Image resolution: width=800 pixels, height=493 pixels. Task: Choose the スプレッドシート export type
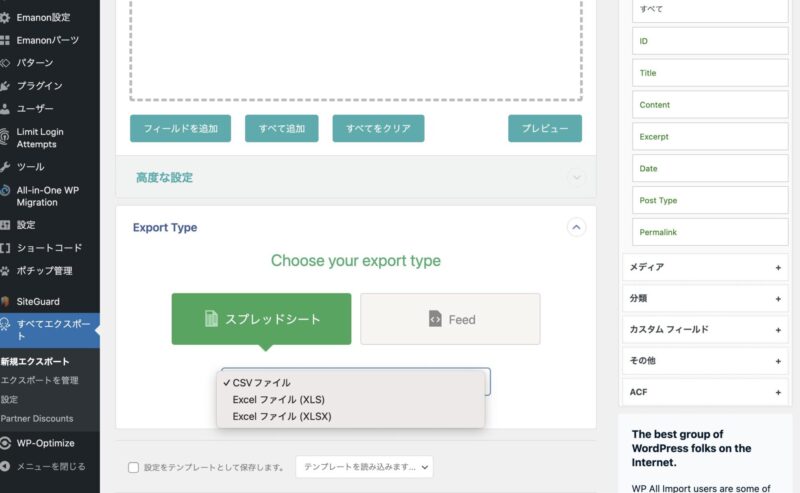pos(261,319)
